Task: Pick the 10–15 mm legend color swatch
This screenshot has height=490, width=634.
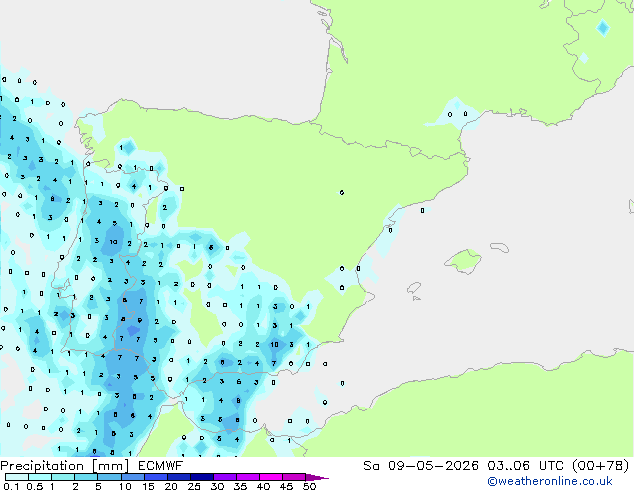Action: 132,477
